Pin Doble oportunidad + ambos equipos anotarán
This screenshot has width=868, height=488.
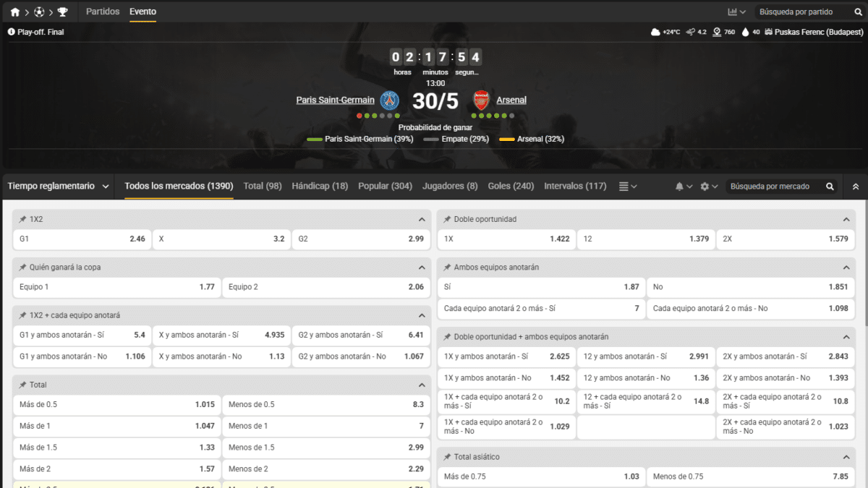point(447,337)
